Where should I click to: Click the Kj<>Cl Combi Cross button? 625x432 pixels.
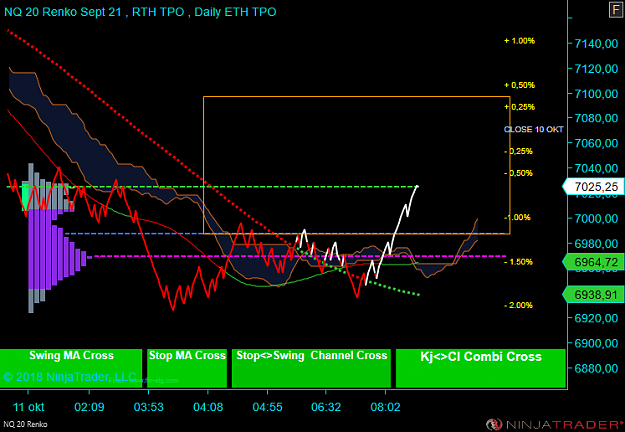[x=481, y=368]
